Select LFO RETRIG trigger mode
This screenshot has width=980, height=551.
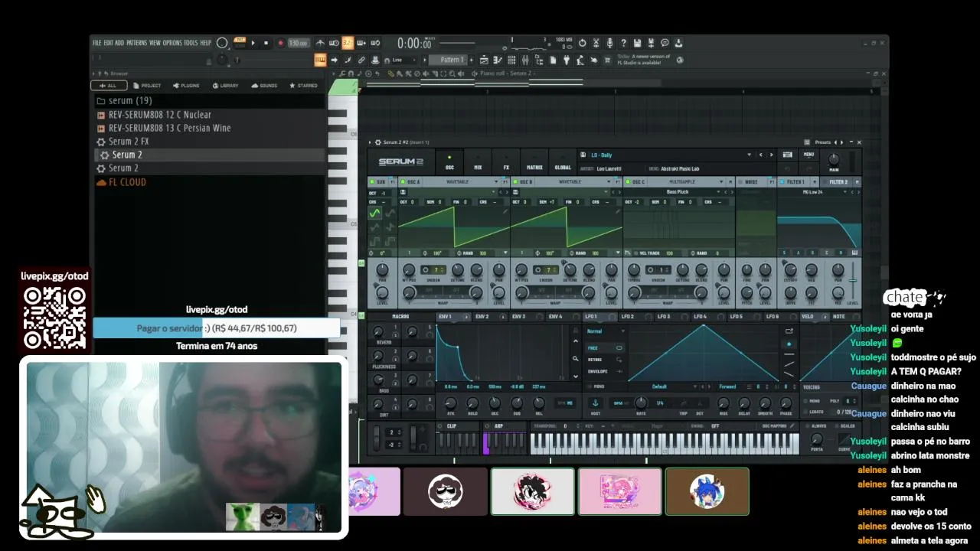pos(605,360)
